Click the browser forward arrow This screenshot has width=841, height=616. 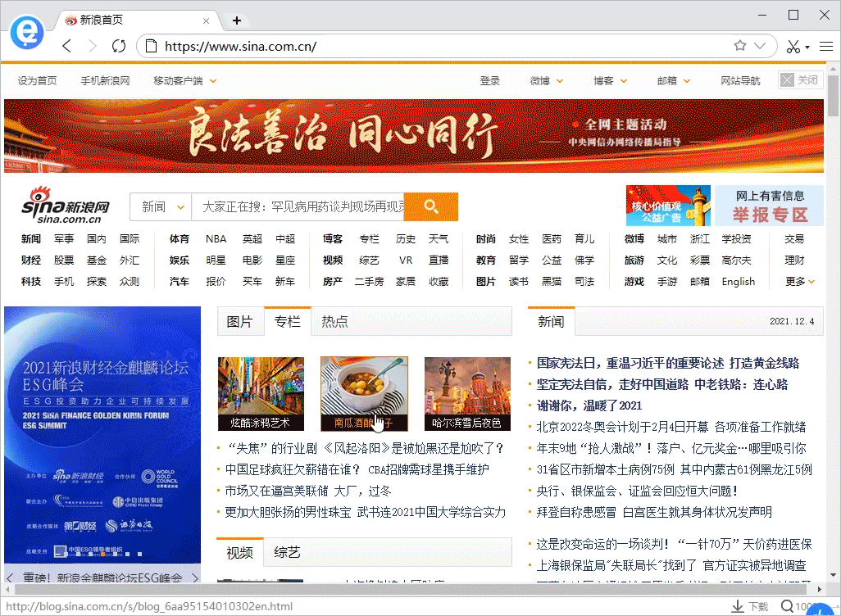[93, 46]
